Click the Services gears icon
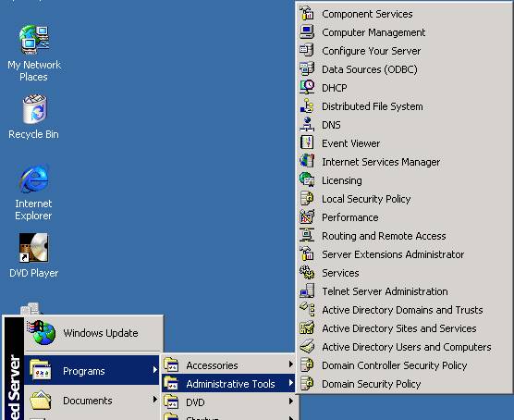The width and height of the screenshot is (514, 420). tap(307, 272)
